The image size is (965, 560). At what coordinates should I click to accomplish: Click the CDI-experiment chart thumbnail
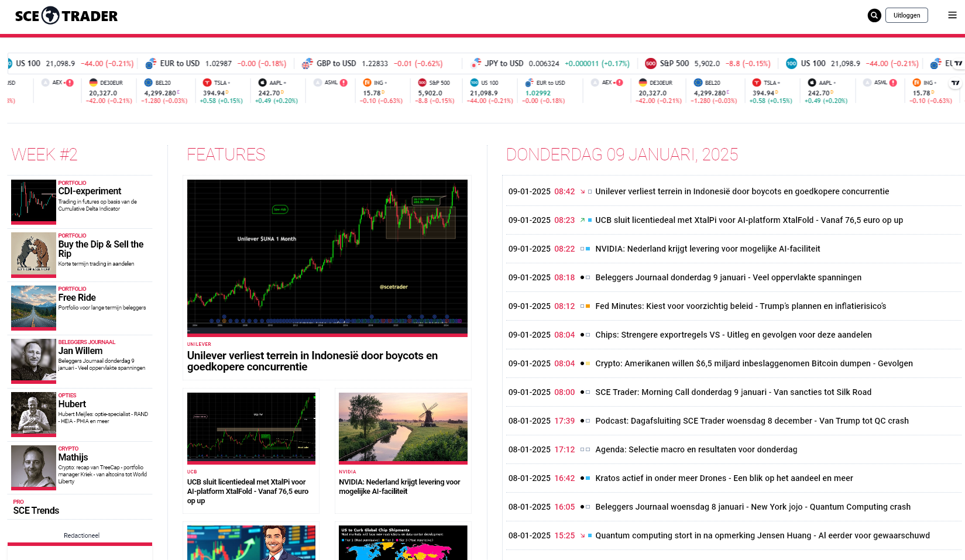(33, 202)
